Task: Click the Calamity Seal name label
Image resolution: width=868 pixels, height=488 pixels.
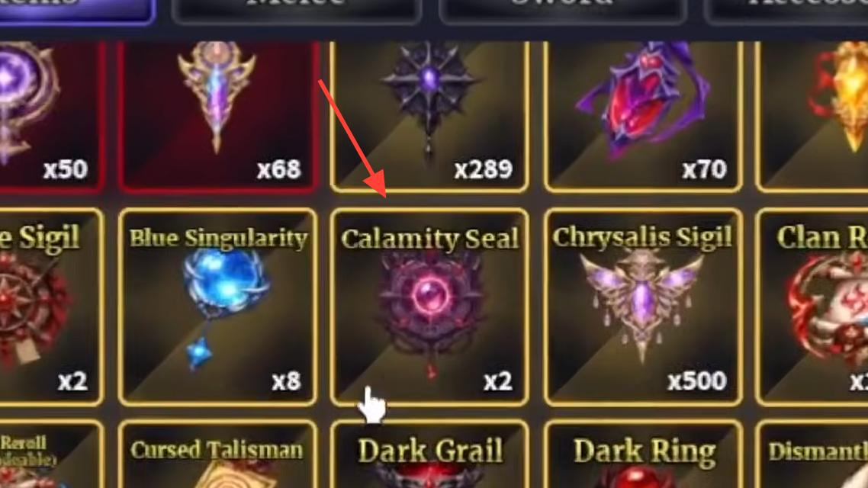Action: tap(430, 239)
